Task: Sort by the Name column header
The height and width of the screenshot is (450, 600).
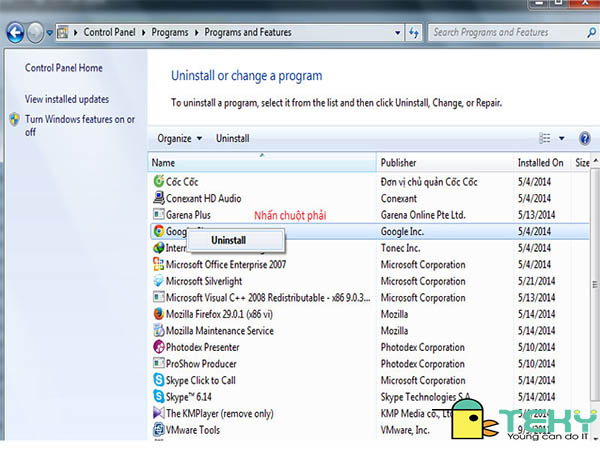Action: [262, 163]
